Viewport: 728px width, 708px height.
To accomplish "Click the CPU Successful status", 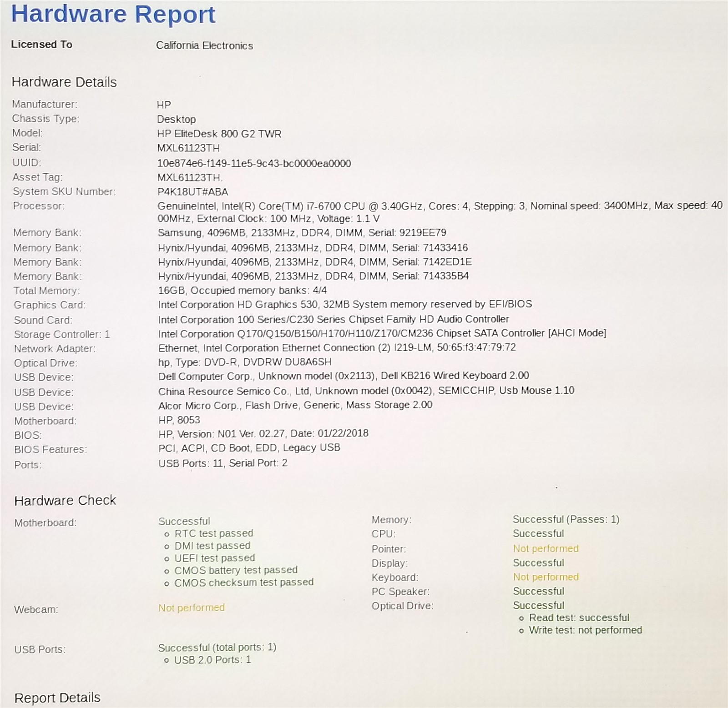I will (538, 533).
